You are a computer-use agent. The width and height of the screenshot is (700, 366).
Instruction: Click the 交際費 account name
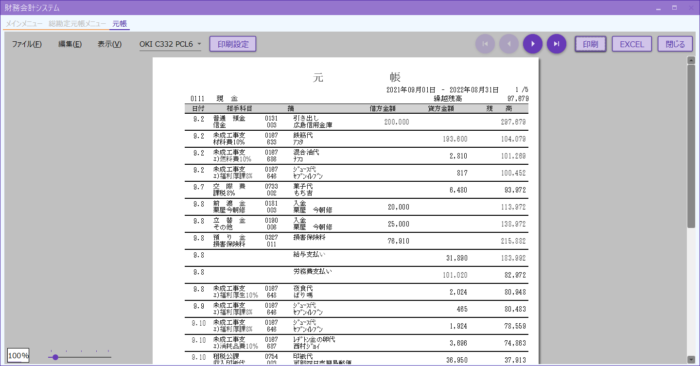click(x=229, y=186)
